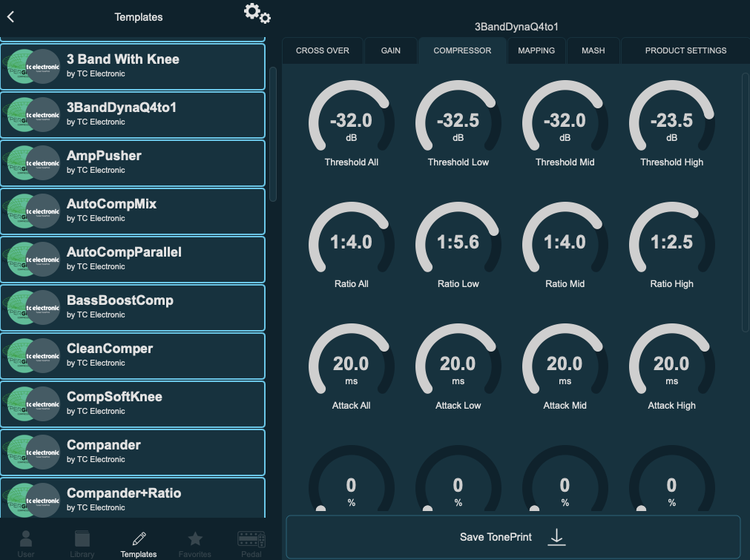750x560 pixels.
Task: Select the 3BandDynaQ4to1 template
Action: coord(133,115)
